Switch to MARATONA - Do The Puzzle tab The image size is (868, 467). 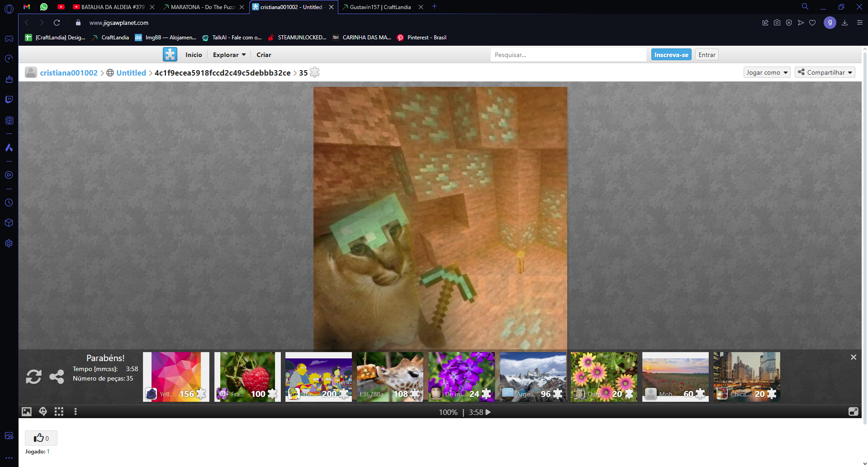204,7
